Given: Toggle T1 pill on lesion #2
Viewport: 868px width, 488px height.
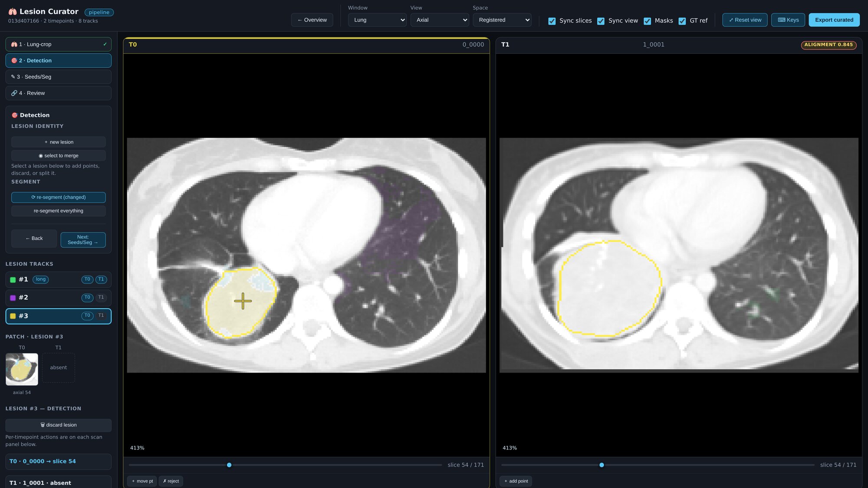Looking at the screenshot, I should (101, 298).
